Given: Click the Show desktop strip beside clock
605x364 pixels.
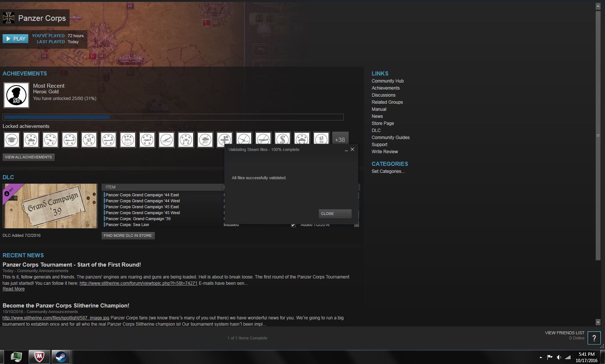Looking at the screenshot, I should click(603, 357).
